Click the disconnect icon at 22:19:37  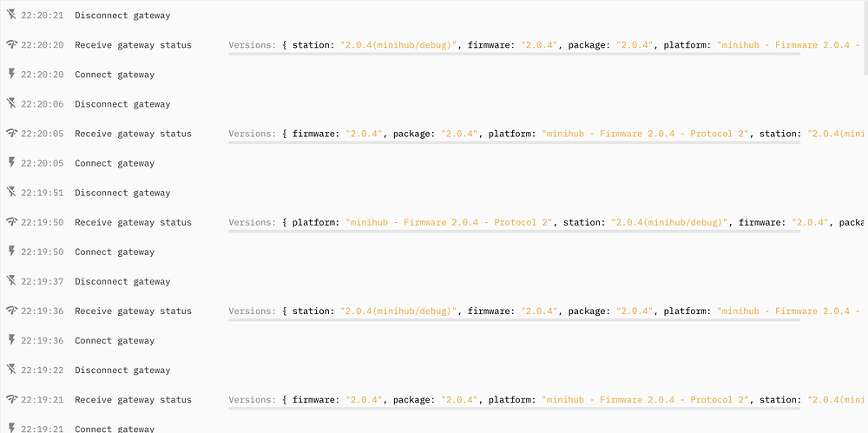point(11,281)
